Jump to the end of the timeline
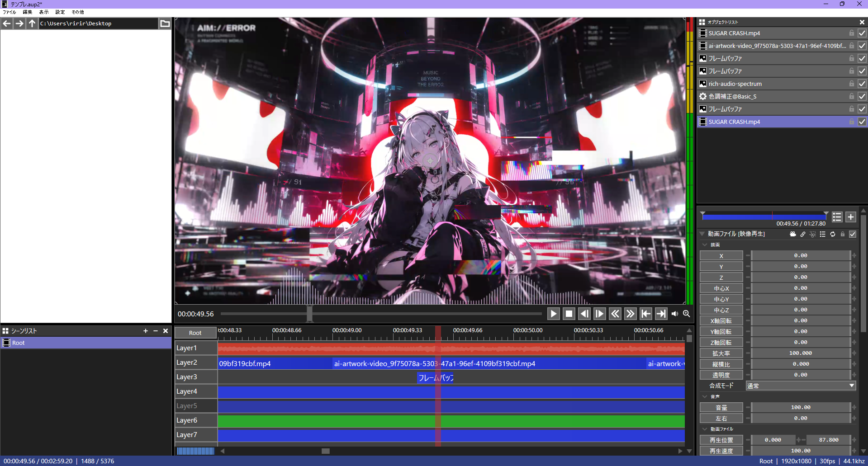Image resolution: width=868 pixels, height=466 pixels. coord(661,314)
